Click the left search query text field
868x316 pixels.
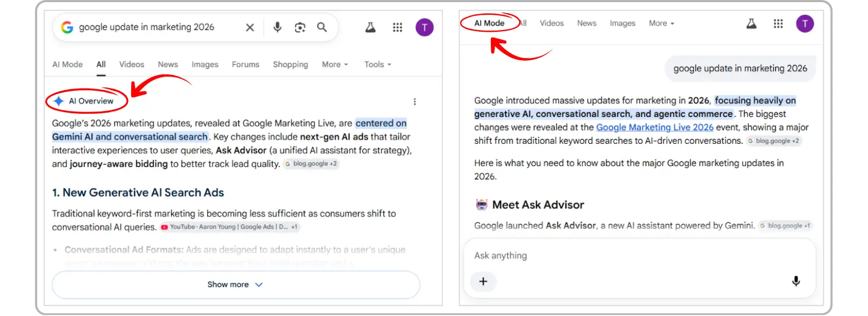tap(146, 27)
